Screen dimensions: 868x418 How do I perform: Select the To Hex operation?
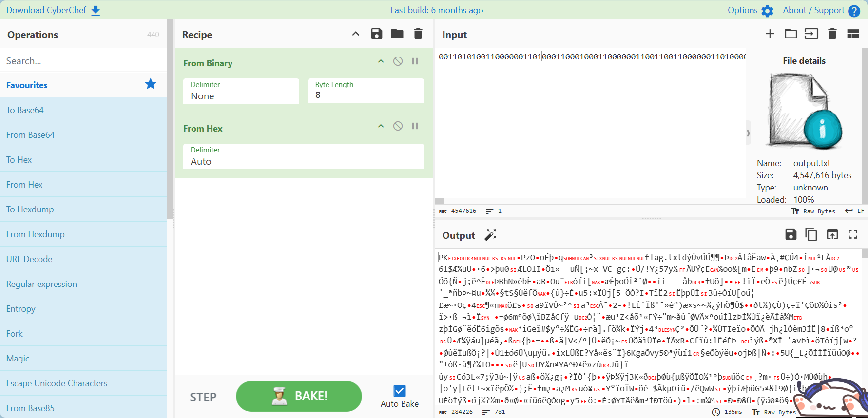83,160
